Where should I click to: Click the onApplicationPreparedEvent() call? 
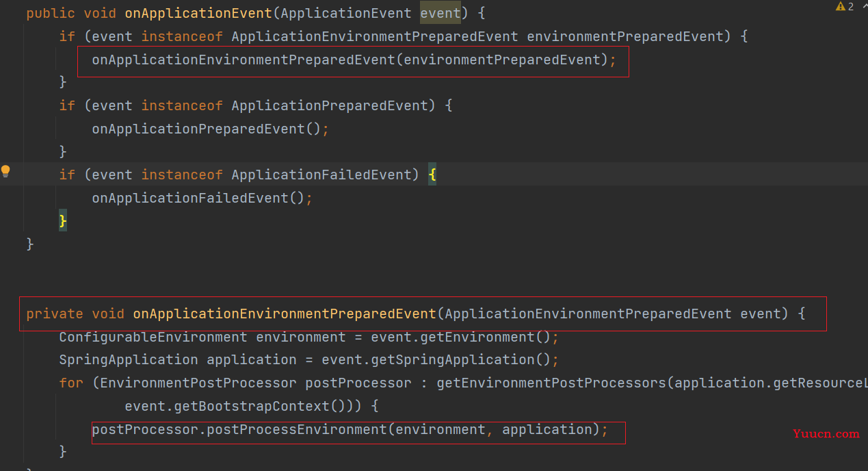pyautogui.click(x=207, y=129)
